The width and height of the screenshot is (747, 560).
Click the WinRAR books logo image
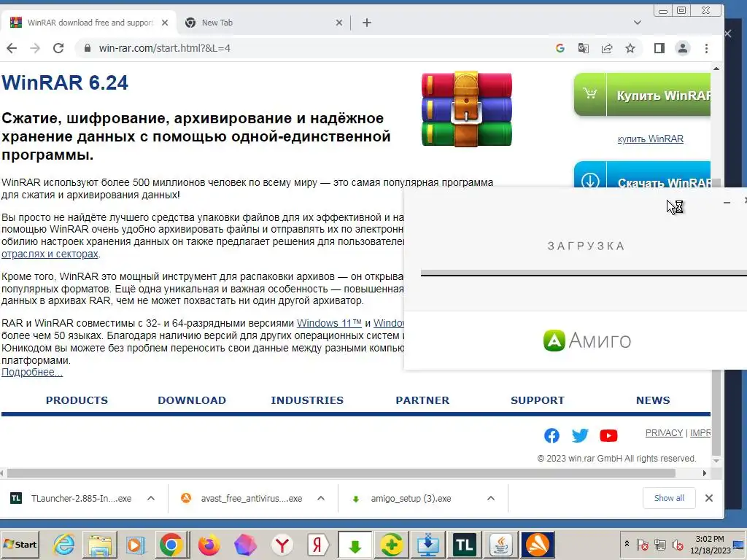pos(466,109)
